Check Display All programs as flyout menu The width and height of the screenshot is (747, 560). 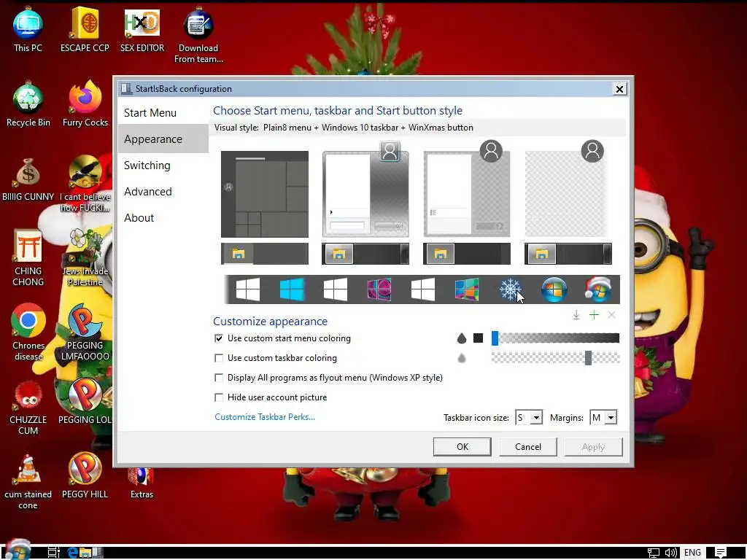tap(219, 378)
